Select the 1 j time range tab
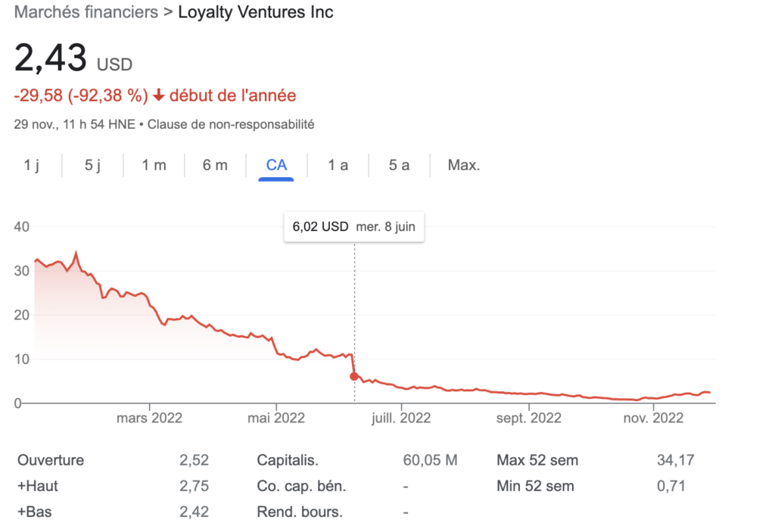 (x=31, y=165)
